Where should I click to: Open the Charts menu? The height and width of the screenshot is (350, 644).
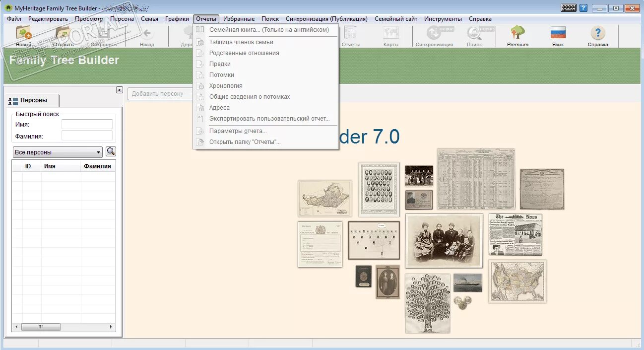coord(177,19)
